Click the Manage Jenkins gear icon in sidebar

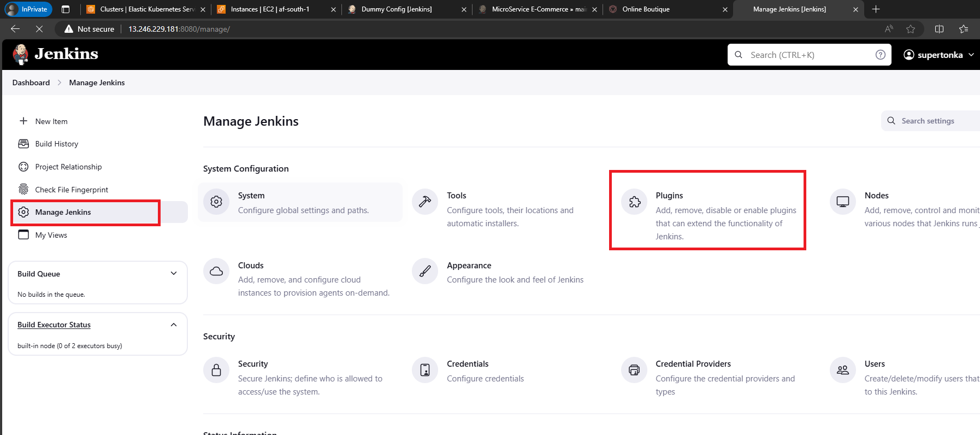coord(23,212)
